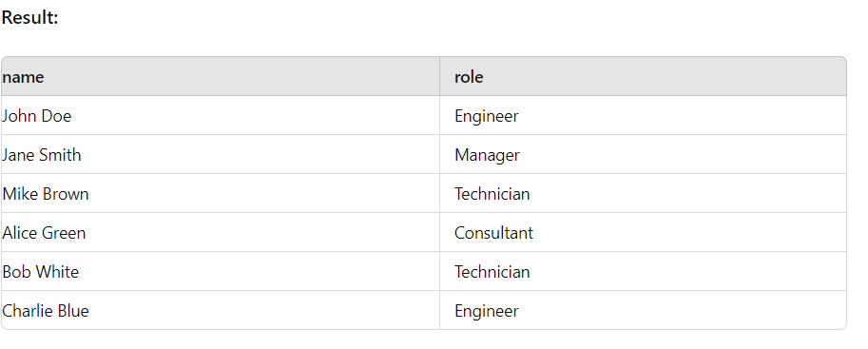The height and width of the screenshot is (349, 868).
Task: Click Mike Brown's Technician role cell
Action: pos(643,193)
